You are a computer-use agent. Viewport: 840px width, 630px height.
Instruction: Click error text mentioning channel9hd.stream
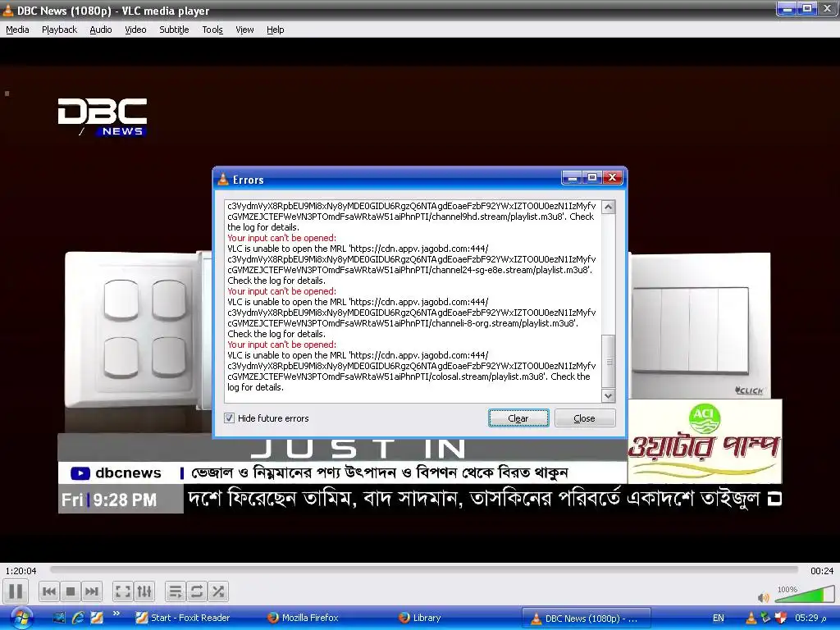point(411,217)
